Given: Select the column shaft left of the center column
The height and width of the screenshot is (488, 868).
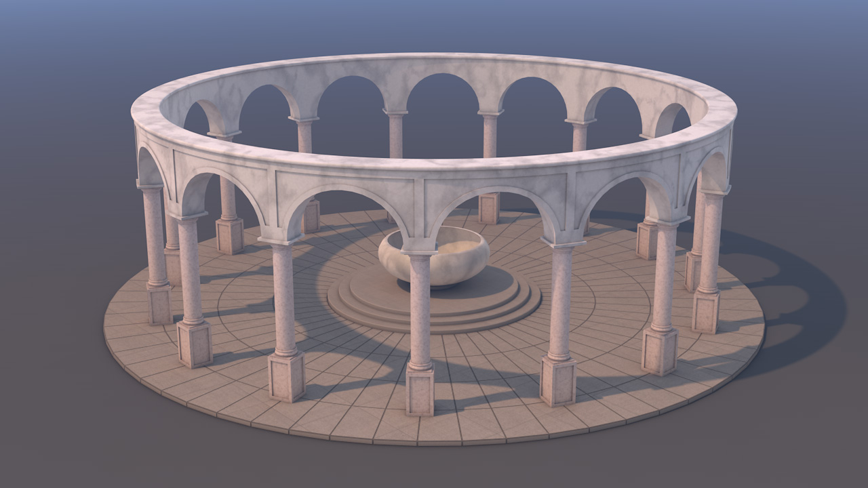Looking at the screenshot, I should point(283,298).
